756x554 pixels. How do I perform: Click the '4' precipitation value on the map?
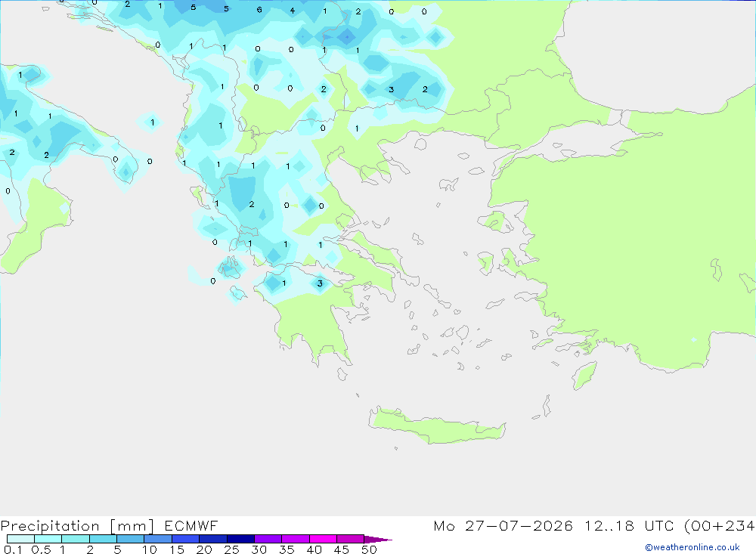pos(292,11)
